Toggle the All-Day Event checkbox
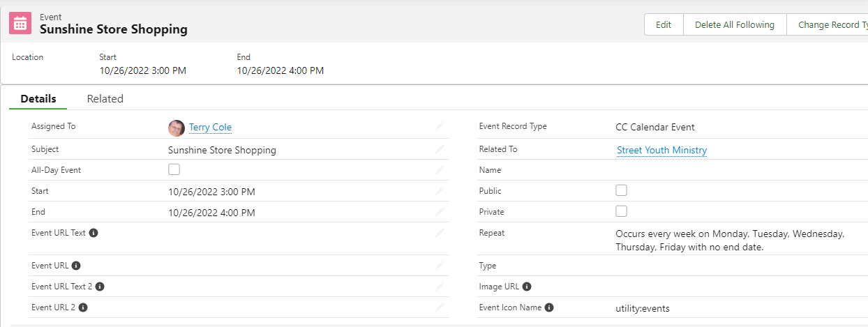This screenshot has width=868, height=327. click(174, 169)
